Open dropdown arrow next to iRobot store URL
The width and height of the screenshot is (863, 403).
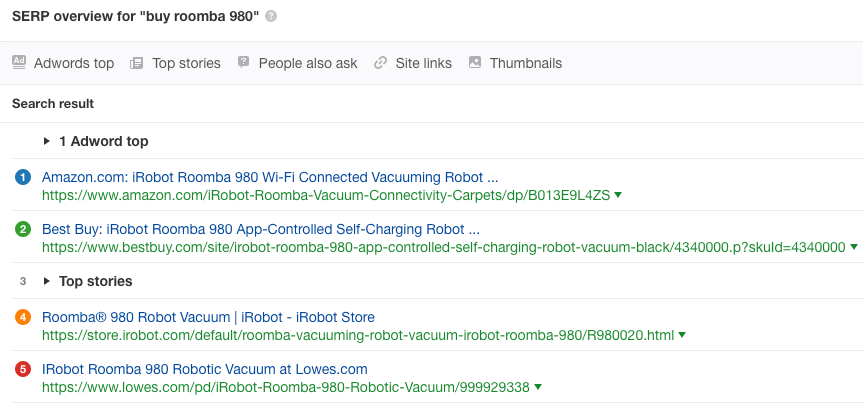683,335
